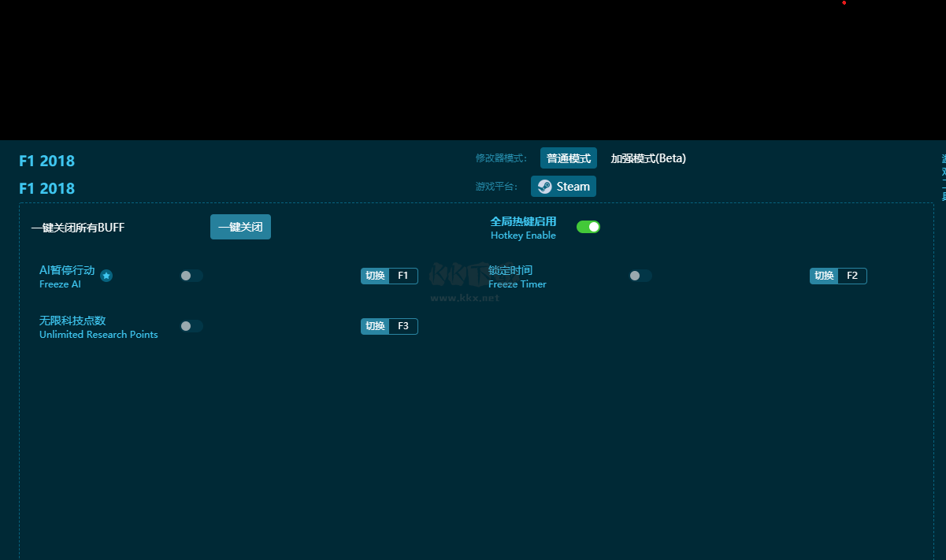946x560 pixels.
Task: Click the F1 hotkey field
Action: point(403,276)
